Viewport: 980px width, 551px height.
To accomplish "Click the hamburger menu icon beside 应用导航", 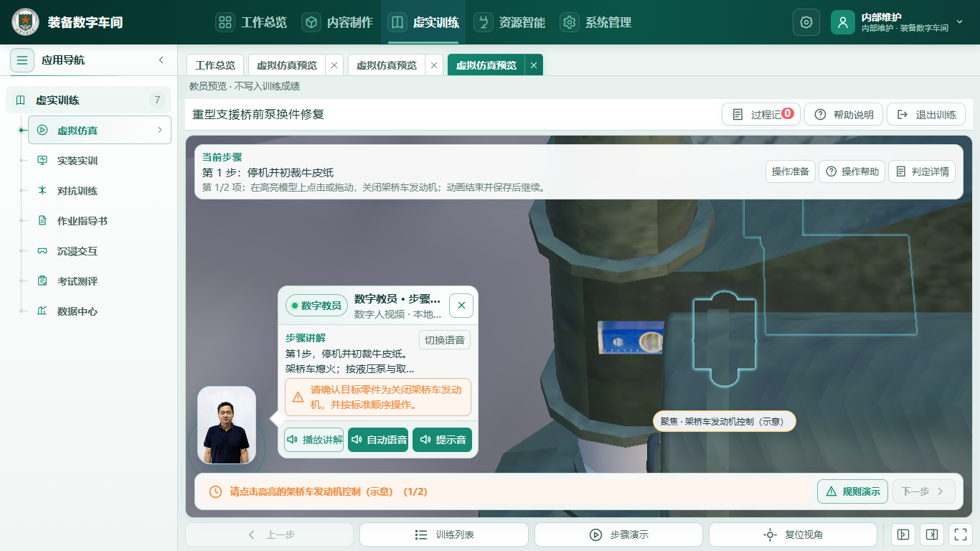I will 22,60.
